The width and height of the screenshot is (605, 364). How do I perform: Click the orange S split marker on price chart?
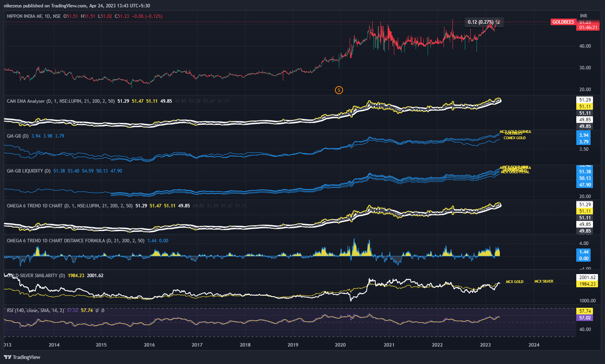(339, 90)
